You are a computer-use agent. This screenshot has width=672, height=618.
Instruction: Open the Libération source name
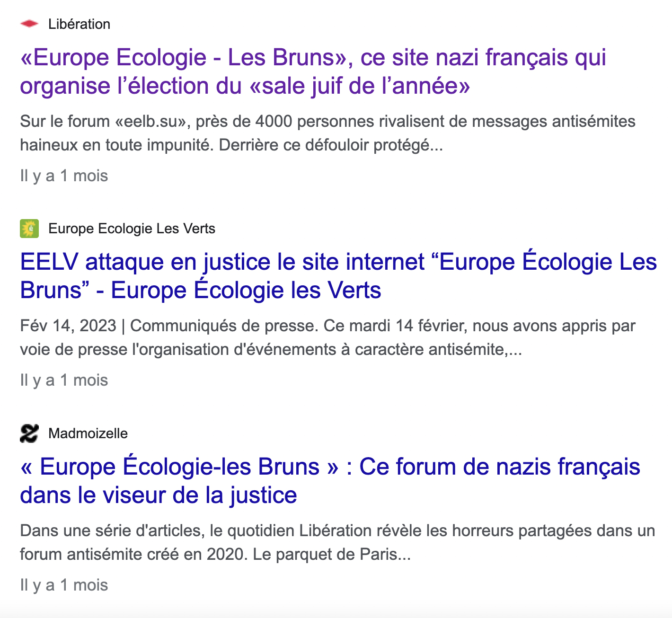tap(79, 24)
